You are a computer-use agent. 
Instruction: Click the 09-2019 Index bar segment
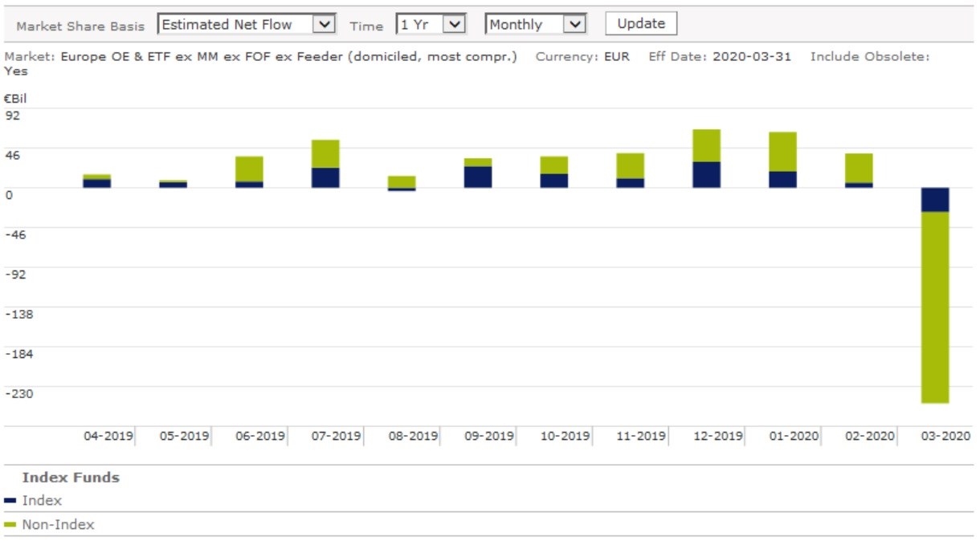point(478,177)
